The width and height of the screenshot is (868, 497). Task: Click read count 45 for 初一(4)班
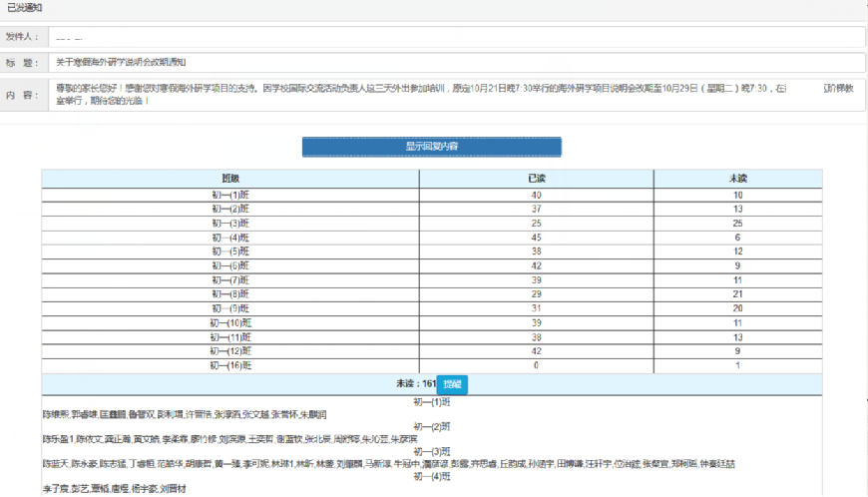click(536, 238)
